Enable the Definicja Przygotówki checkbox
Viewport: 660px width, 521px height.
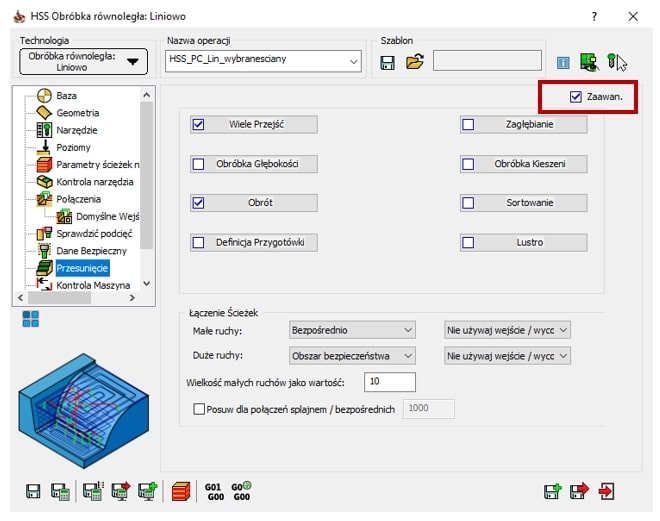click(198, 242)
